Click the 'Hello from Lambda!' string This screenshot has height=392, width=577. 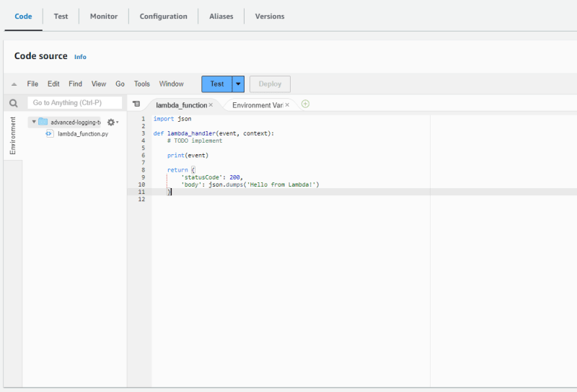point(282,184)
